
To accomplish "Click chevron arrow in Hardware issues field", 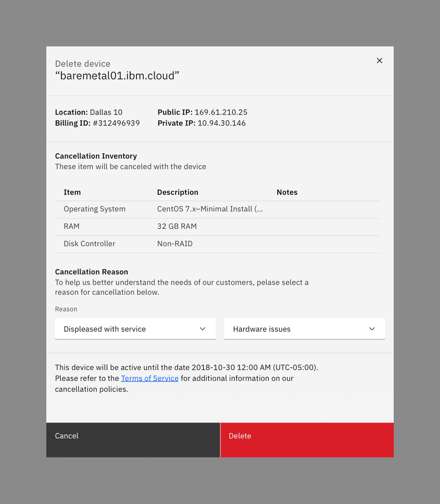I will [x=372, y=329].
